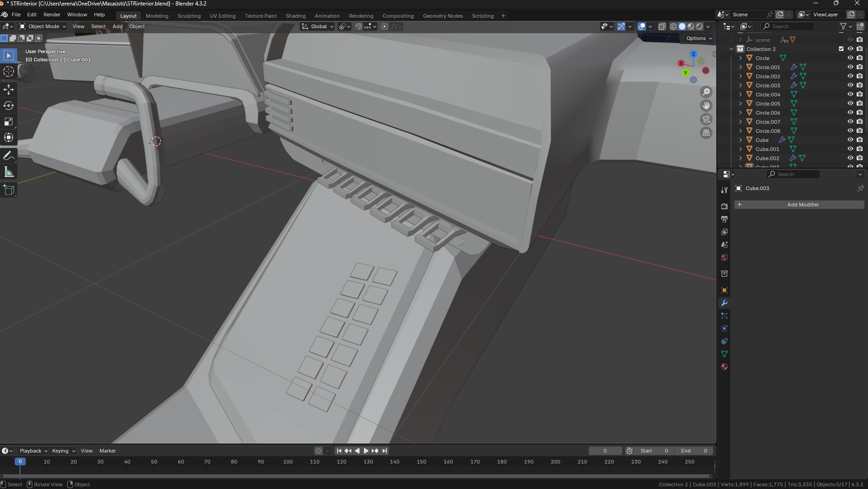Open the Particles properties tab
The width and height of the screenshot is (868, 489).
tap(724, 316)
